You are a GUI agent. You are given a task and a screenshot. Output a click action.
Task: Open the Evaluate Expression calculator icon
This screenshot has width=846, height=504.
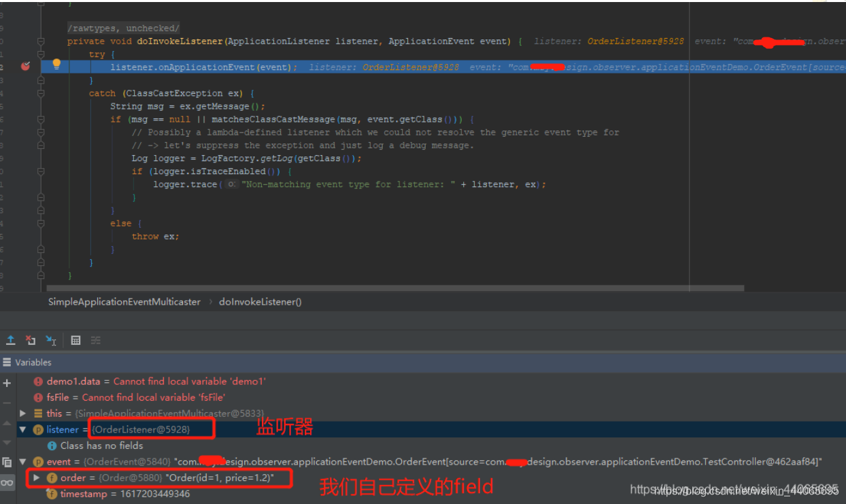[x=75, y=340]
